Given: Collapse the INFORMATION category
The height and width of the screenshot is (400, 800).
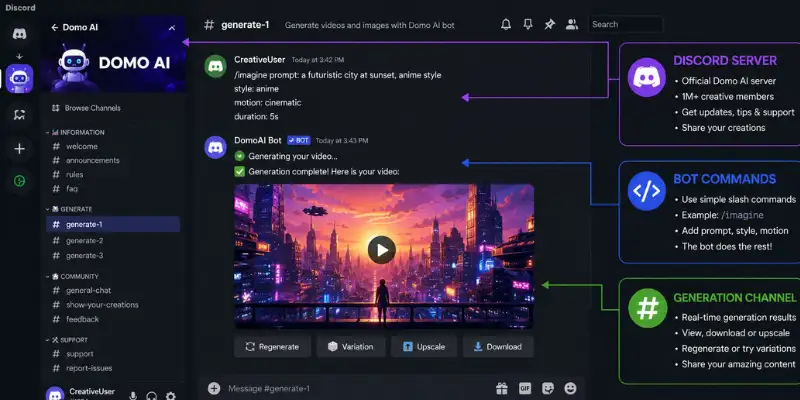Looking at the screenshot, I should click(75, 132).
